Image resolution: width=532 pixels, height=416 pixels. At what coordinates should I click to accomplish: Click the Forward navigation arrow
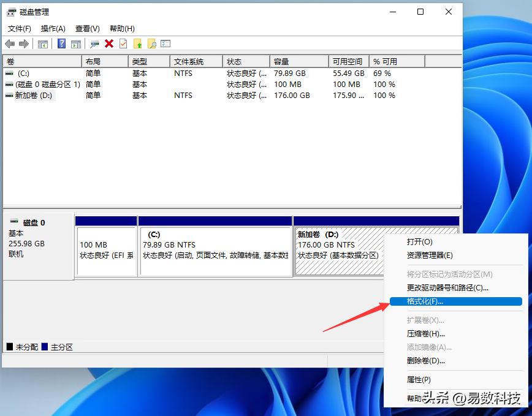(23, 43)
